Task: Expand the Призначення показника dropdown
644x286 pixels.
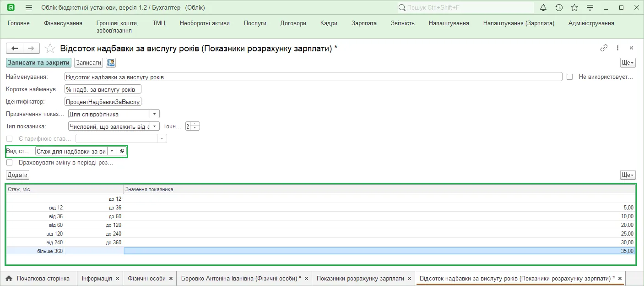Action: (155, 114)
